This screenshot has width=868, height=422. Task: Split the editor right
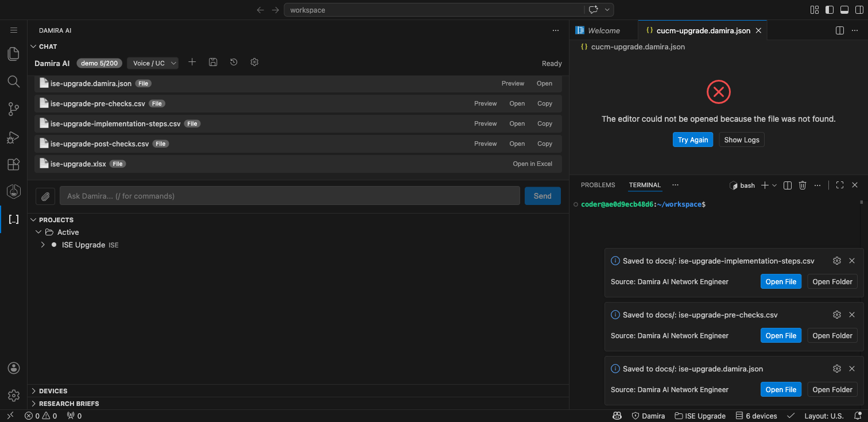839,30
